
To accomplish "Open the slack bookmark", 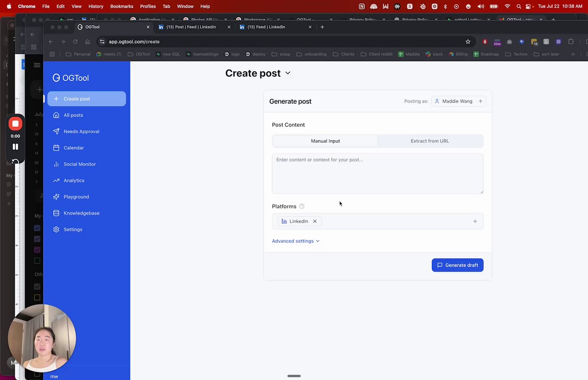I will (x=434, y=54).
